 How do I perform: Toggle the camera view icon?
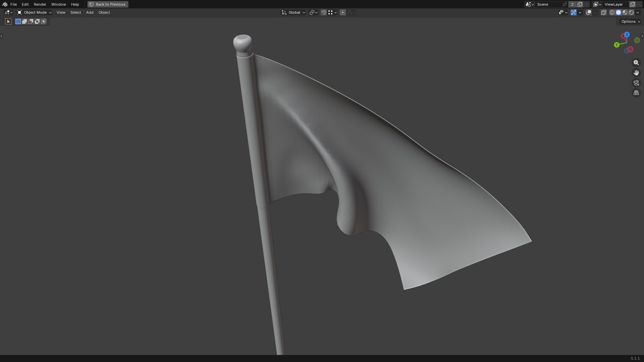[636, 83]
